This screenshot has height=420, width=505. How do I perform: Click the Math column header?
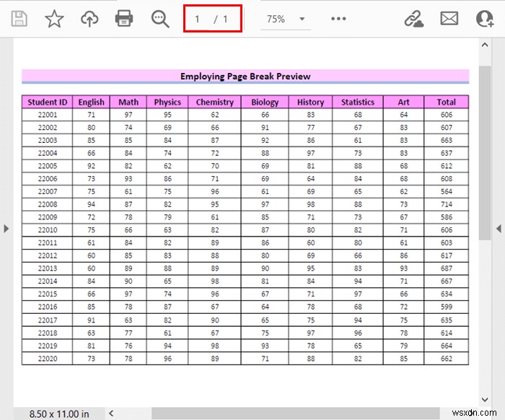[128, 102]
